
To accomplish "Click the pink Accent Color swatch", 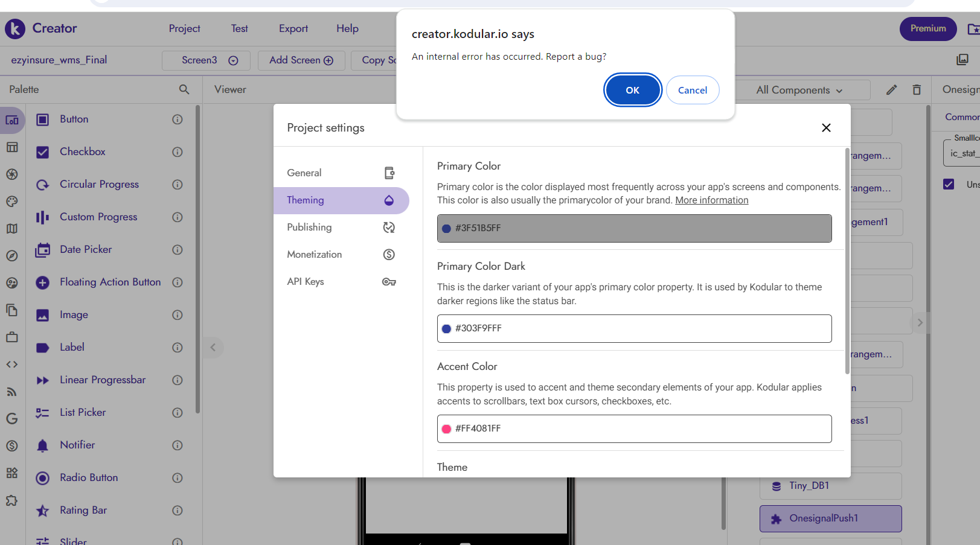I will pyautogui.click(x=447, y=429).
